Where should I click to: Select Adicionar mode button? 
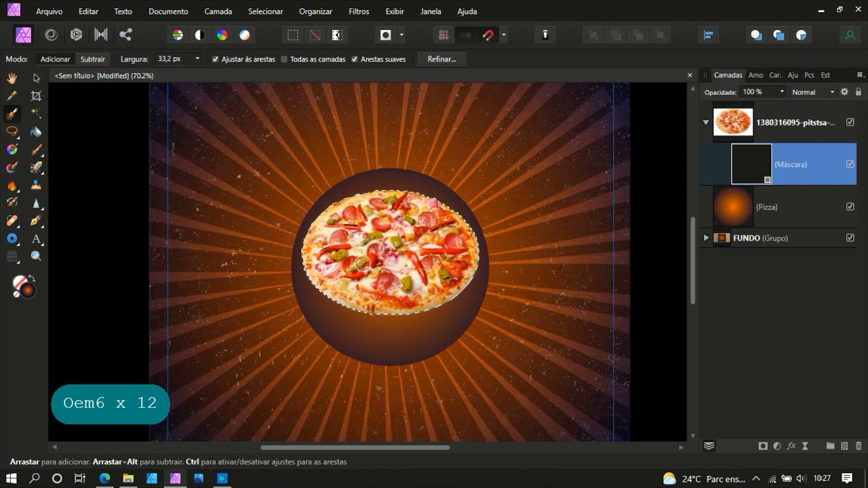pyautogui.click(x=55, y=59)
